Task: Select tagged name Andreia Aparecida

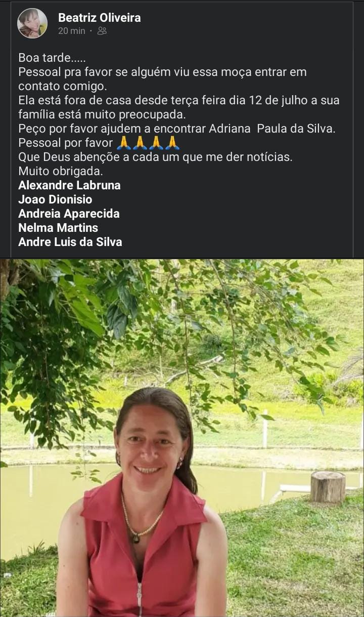Action: (69, 214)
